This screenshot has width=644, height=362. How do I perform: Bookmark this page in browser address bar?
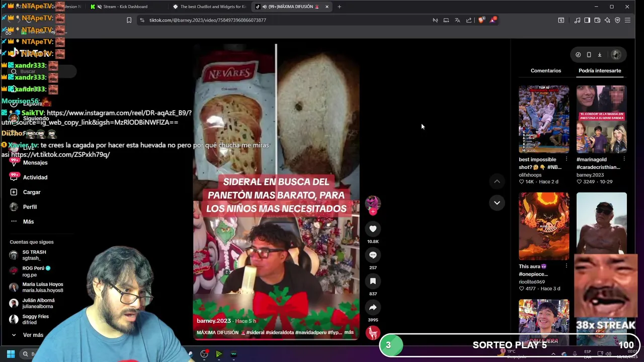click(x=129, y=20)
